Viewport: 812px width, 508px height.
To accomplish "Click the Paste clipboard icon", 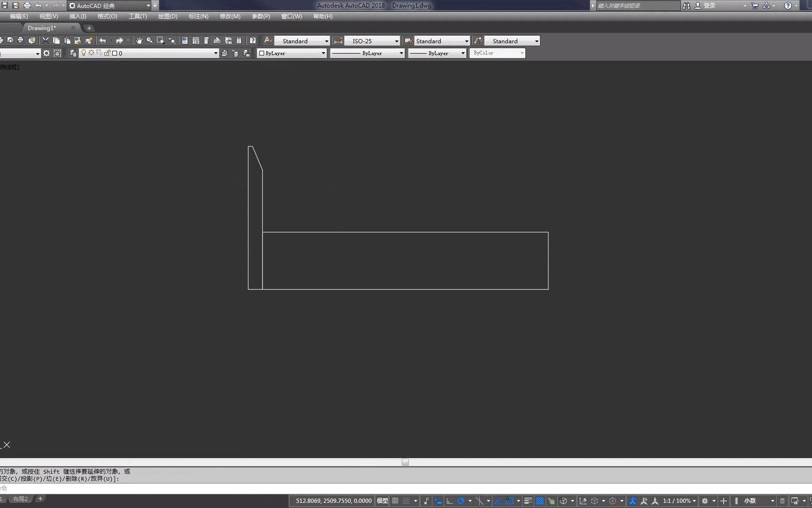I will point(67,41).
